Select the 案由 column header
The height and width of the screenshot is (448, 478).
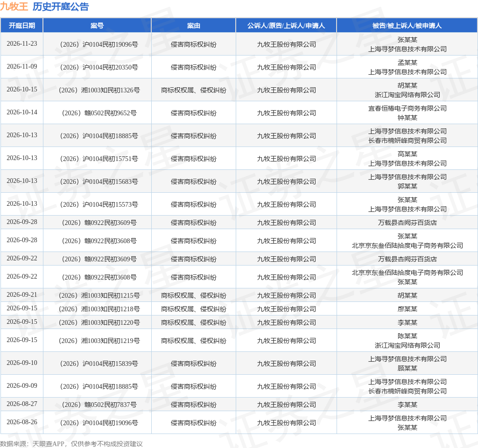click(x=194, y=26)
